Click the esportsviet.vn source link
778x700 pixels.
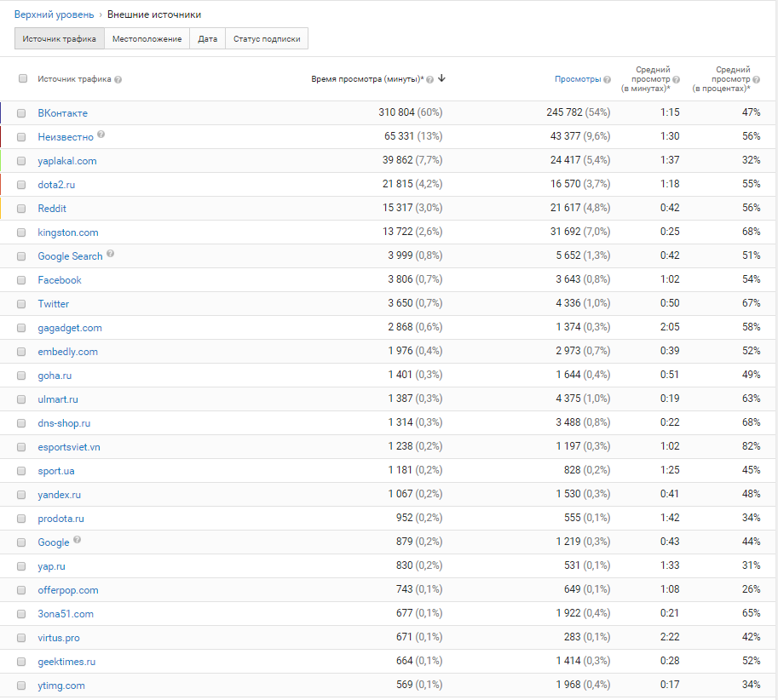pyautogui.click(x=69, y=447)
